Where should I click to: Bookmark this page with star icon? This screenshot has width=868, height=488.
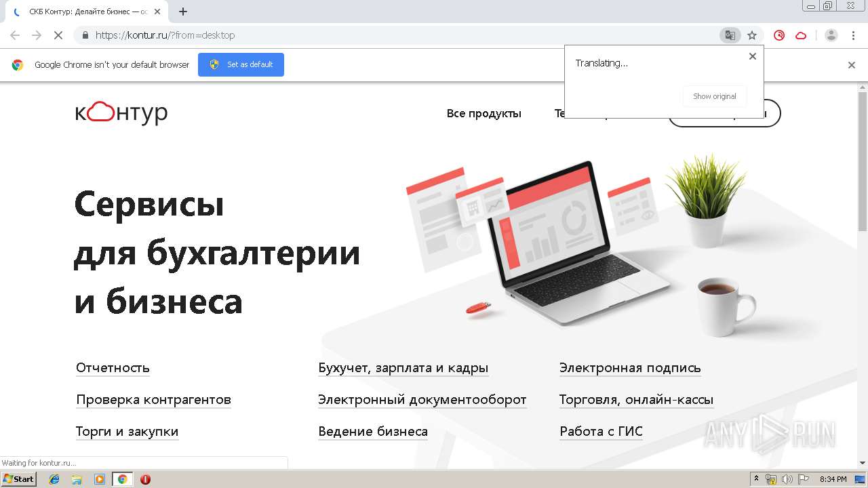(x=752, y=35)
